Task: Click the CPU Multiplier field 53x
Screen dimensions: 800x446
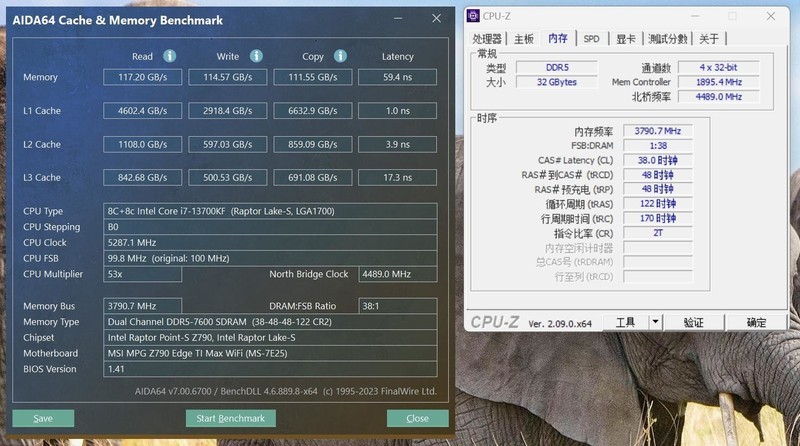Action: pyautogui.click(x=142, y=274)
